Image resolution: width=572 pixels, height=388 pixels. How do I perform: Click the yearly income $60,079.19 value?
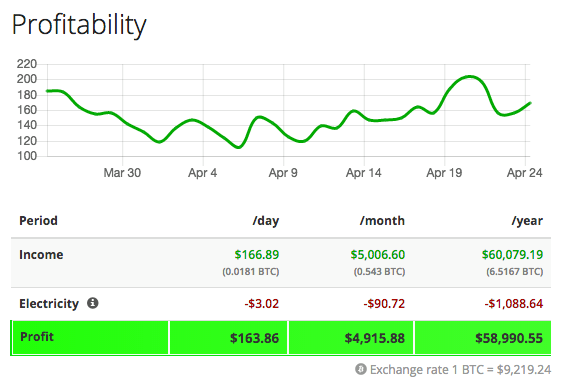(x=512, y=254)
